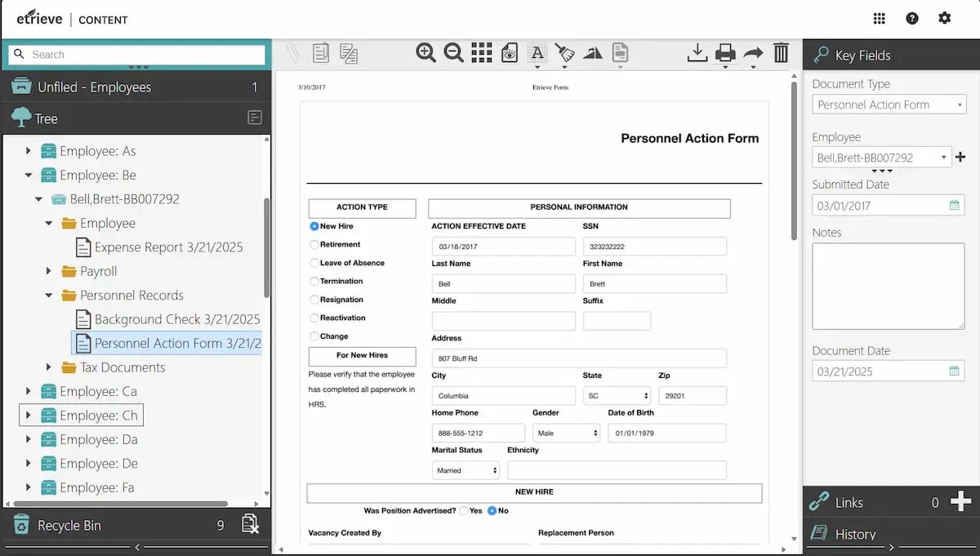Open settings gear icon
The image size is (980, 556).
coord(945,18)
